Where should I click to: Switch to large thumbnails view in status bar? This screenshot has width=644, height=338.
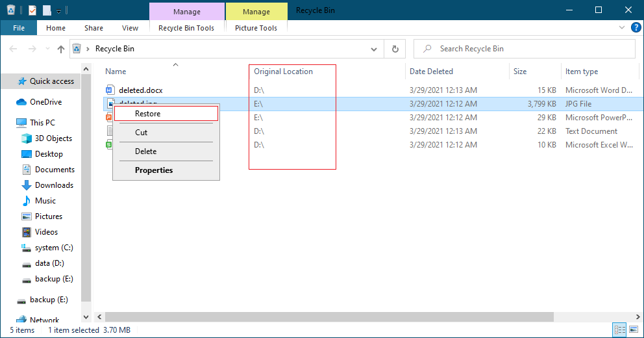[633, 330]
